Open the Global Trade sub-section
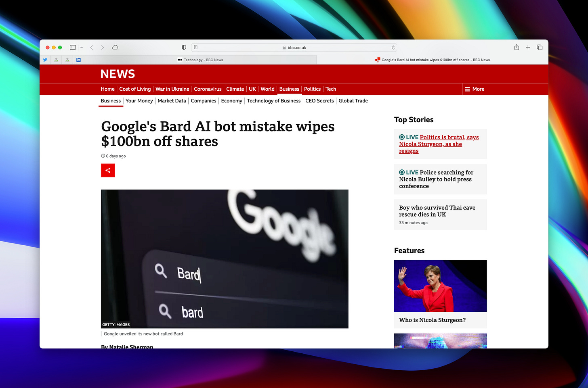This screenshot has height=388, width=588. coord(353,101)
